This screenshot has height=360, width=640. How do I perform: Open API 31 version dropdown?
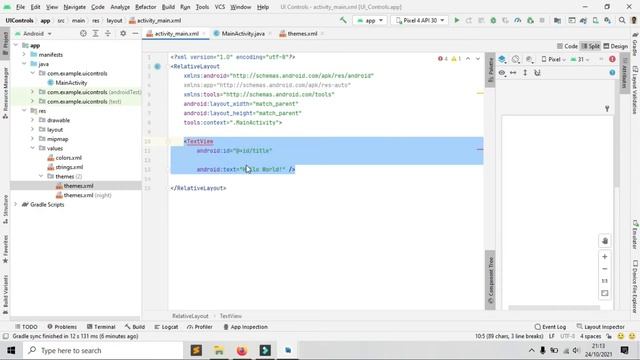click(580, 59)
